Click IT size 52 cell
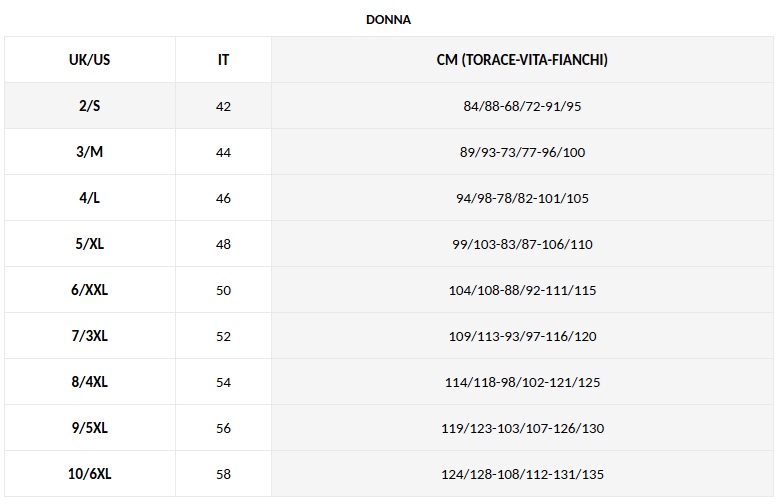This screenshot has height=504, width=778. tap(223, 336)
